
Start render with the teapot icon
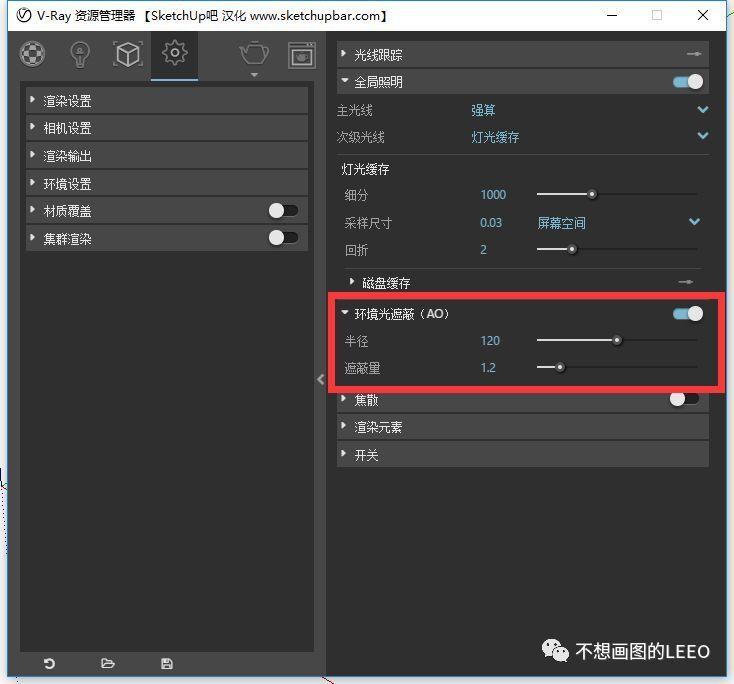254,53
